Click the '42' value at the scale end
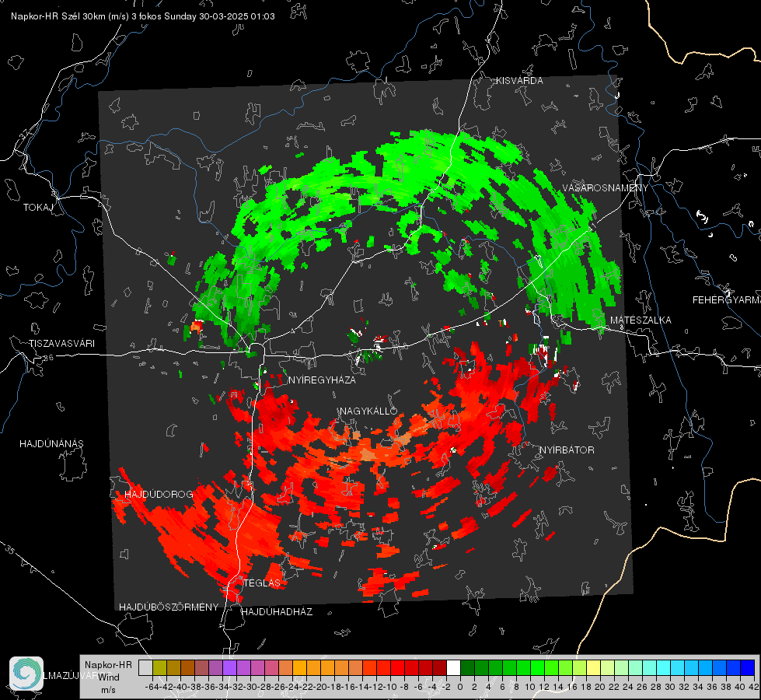This screenshot has height=700, width=761. tap(754, 687)
